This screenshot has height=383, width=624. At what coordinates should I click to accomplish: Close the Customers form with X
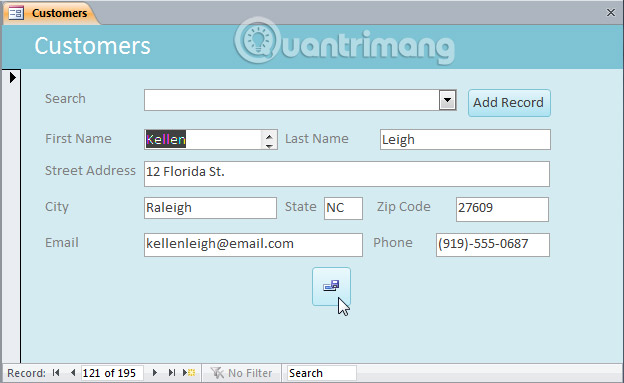click(x=611, y=13)
